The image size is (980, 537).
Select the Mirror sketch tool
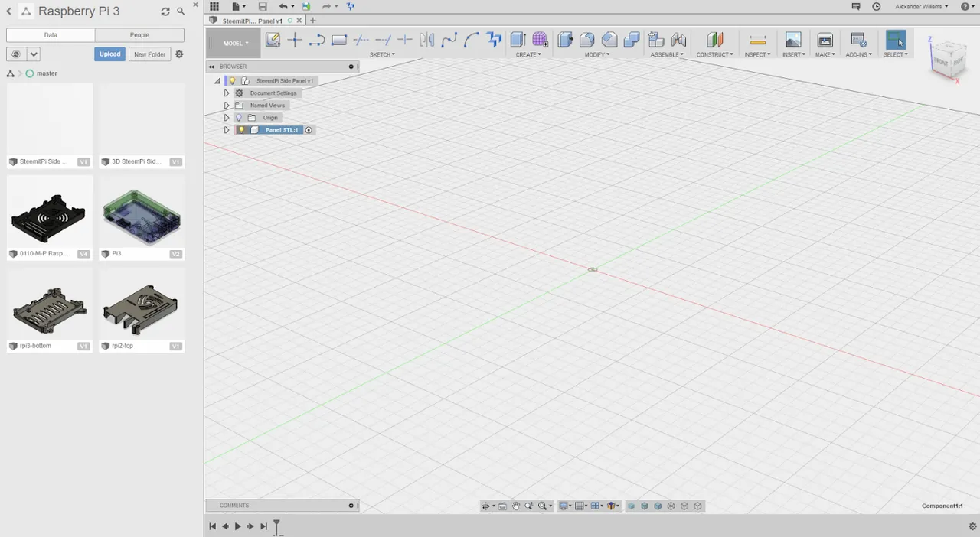[x=427, y=40]
